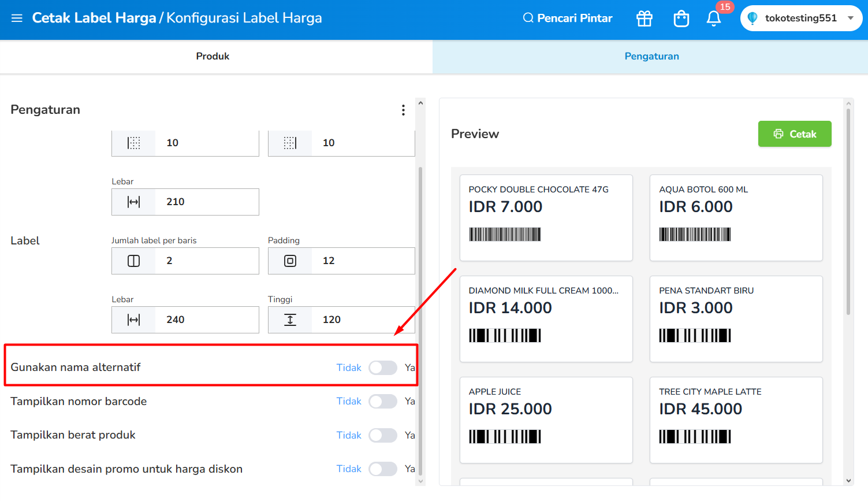Click the Konfigurasi Label Harga title text
868x501 pixels.
pyautogui.click(x=244, y=18)
